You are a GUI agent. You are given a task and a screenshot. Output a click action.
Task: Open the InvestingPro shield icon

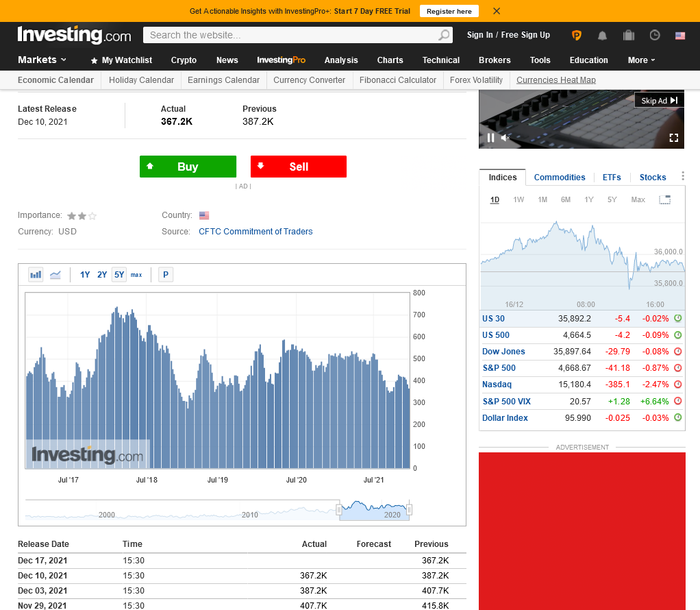[576, 36]
